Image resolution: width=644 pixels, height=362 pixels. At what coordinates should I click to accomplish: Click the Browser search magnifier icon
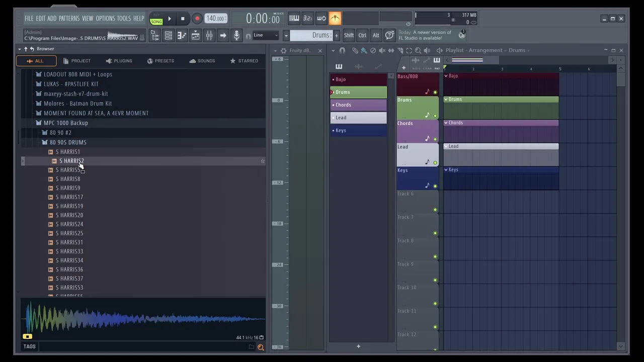pos(261,347)
